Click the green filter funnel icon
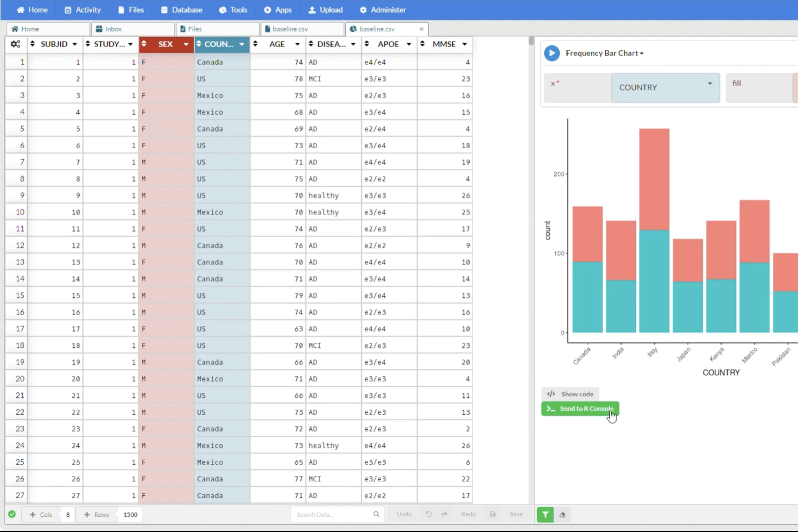798x532 pixels. 545,514
